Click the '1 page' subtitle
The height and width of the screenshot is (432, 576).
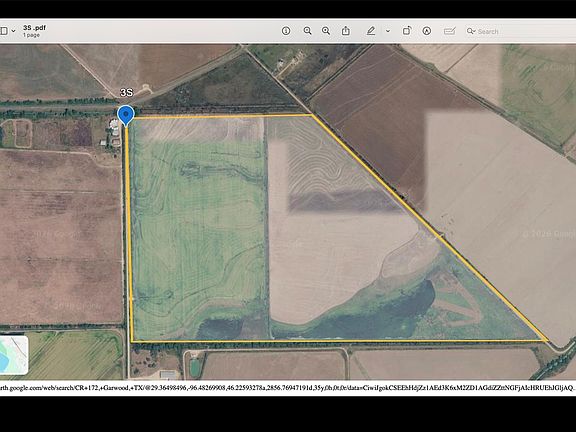click(x=31, y=35)
